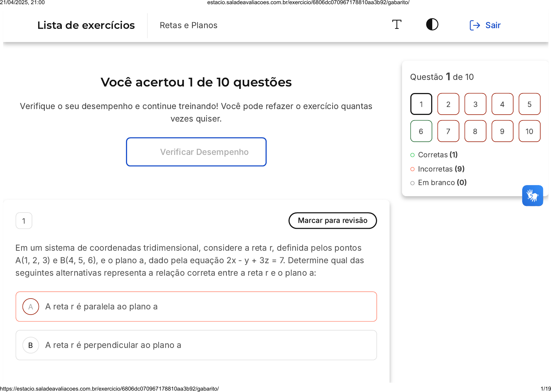Select answer option A circle
The height and width of the screenshot is (392, 551).
click(31, 307)
